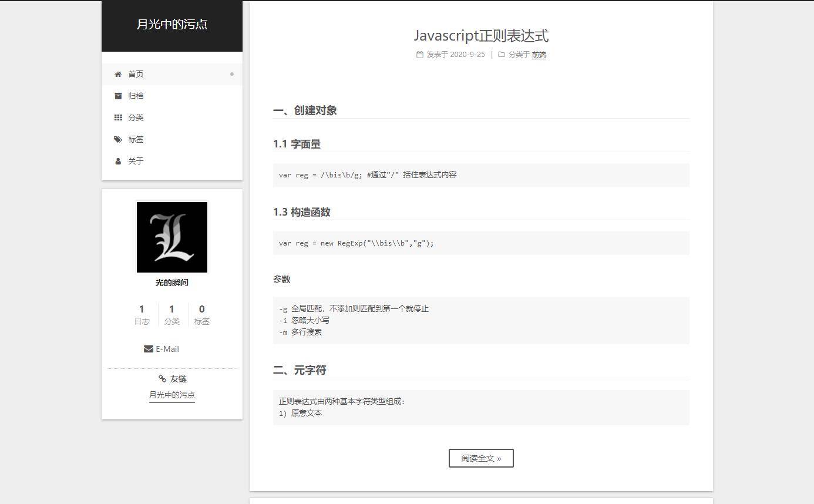Click the archive box icon next to 归档

pos(119,96)
